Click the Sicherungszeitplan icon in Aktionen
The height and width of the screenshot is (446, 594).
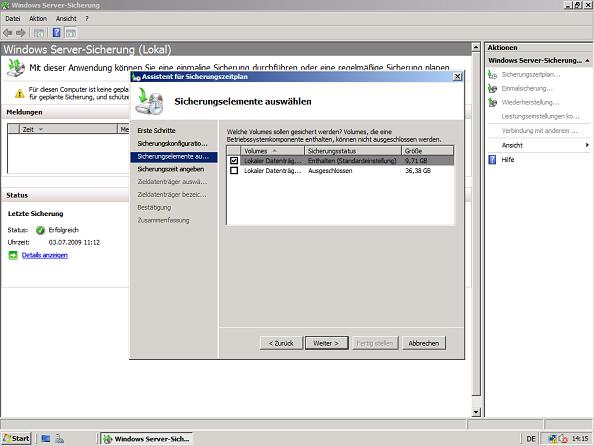[x=492, y=75]
